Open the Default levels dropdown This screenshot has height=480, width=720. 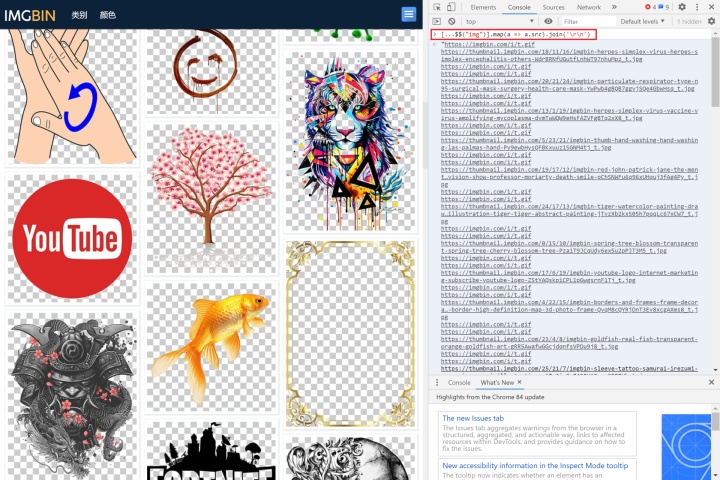(x=642, y=21)
